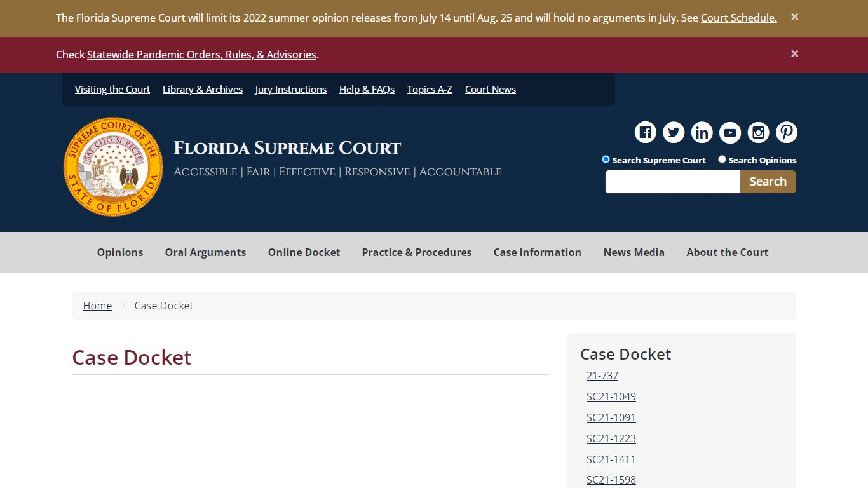Click the Case Docket sidebar heading
The image size is (868, 488).
[626, 354]
